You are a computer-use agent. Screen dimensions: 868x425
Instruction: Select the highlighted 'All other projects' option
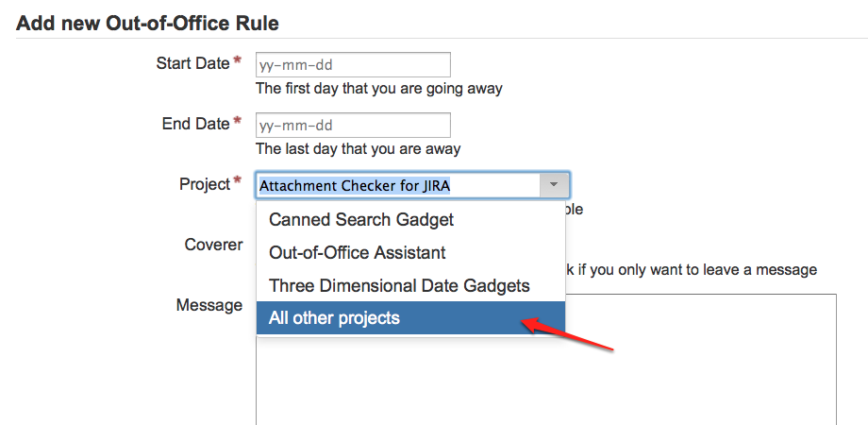click(335, 318)
